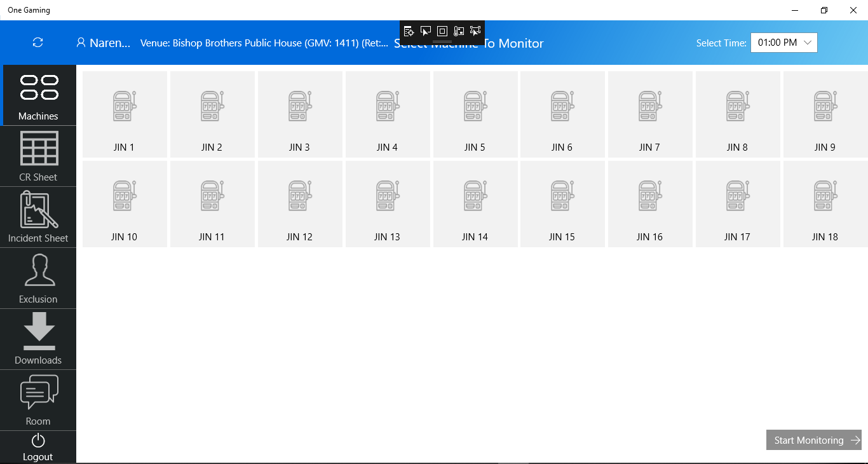Log out using the Logout power icon
The width and height of the screenshot is (868, 464).
click(38, 447)
